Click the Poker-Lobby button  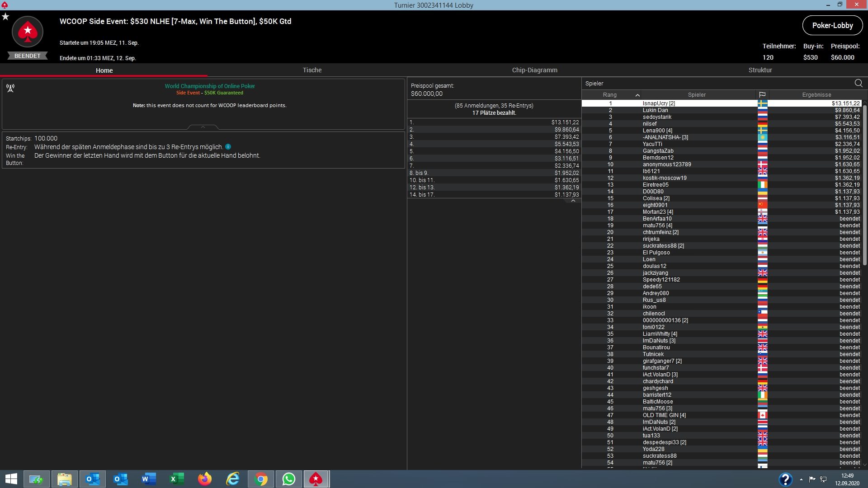(832, 25)
